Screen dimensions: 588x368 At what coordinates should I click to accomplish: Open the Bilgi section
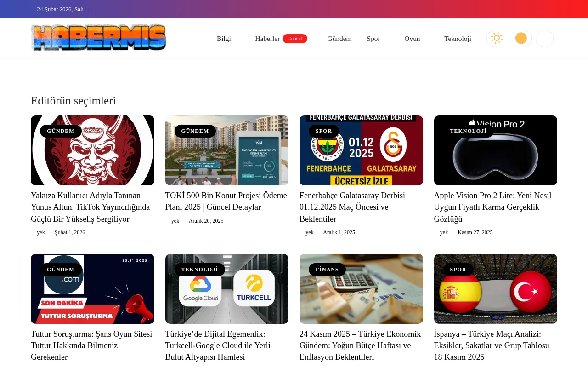[224, 39]
